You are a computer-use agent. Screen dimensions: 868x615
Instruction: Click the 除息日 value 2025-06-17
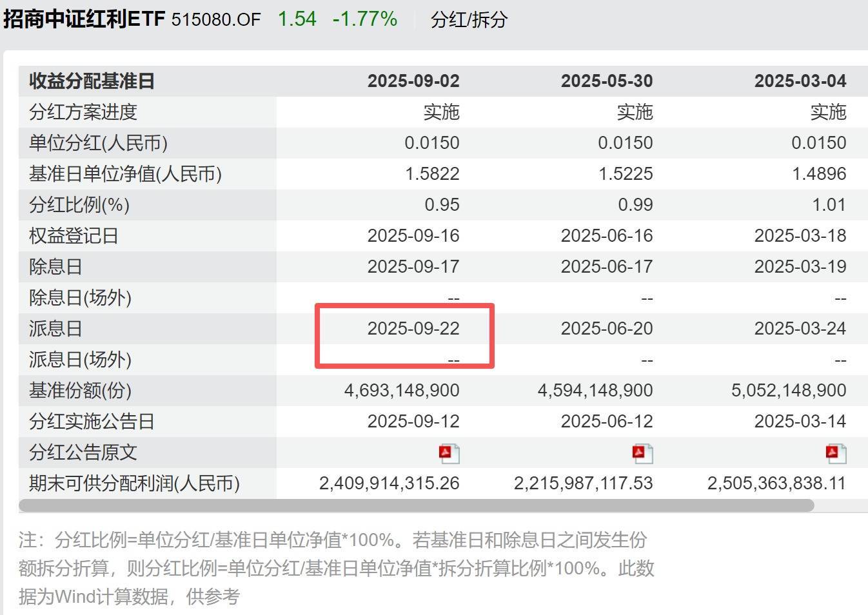pos(607,267)
